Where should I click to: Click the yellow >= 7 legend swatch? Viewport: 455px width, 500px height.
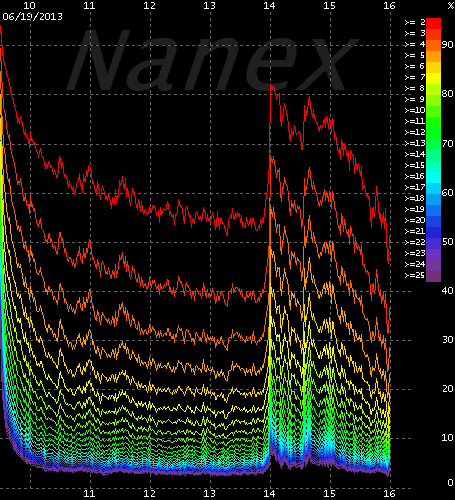[433, 78]
